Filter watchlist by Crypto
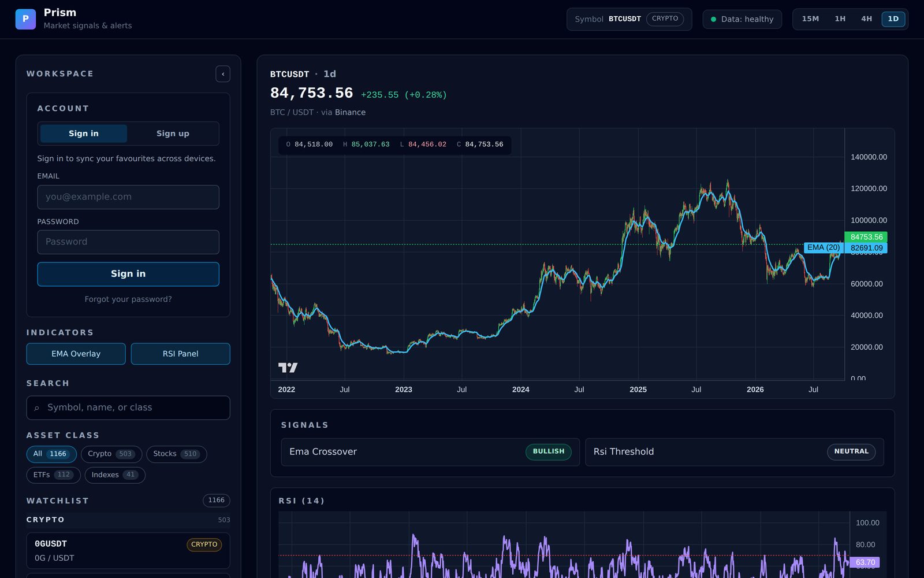Viewport: 924px width, 578px height. [111, 454]
